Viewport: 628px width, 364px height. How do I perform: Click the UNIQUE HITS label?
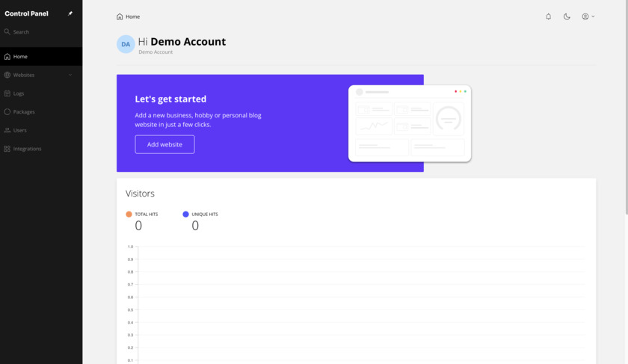point(205,215)
